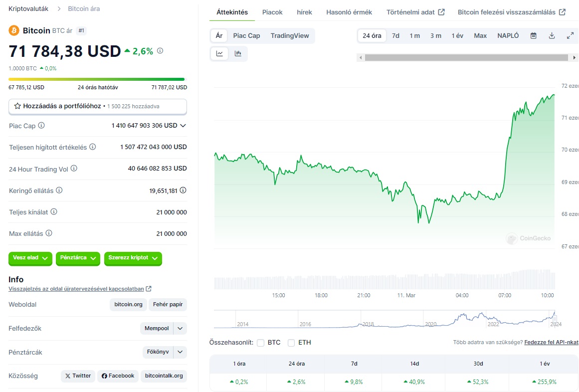Open bitcointalk.org community button
Image resolution: width=579 pixels, height=392 pixels.
(x=164, y=376)
